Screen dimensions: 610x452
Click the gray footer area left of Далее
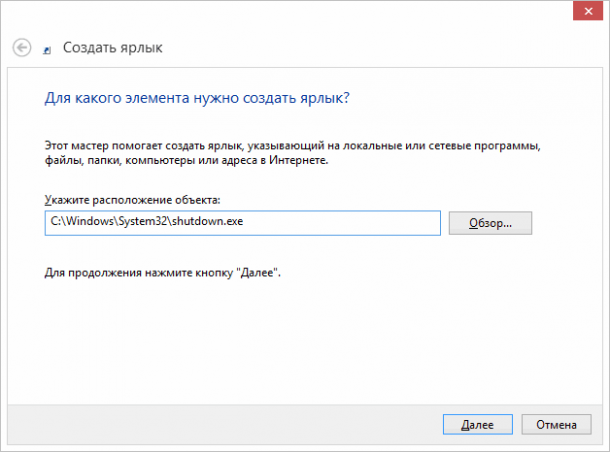click(x=220, y=424)
